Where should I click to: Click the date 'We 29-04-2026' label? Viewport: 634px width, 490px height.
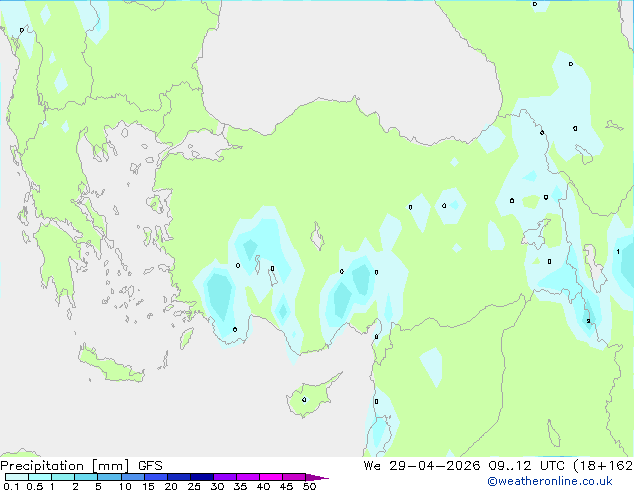422,466
